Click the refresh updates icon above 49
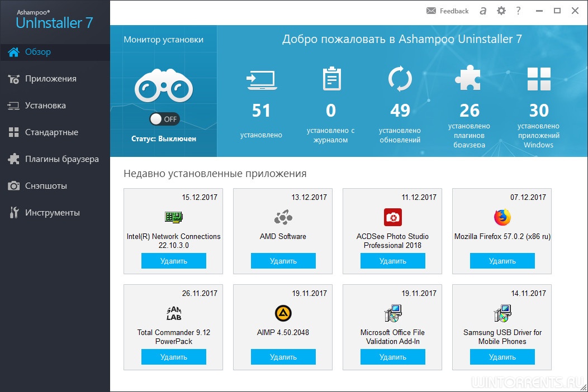588x392 pixels. click(400, 79)
